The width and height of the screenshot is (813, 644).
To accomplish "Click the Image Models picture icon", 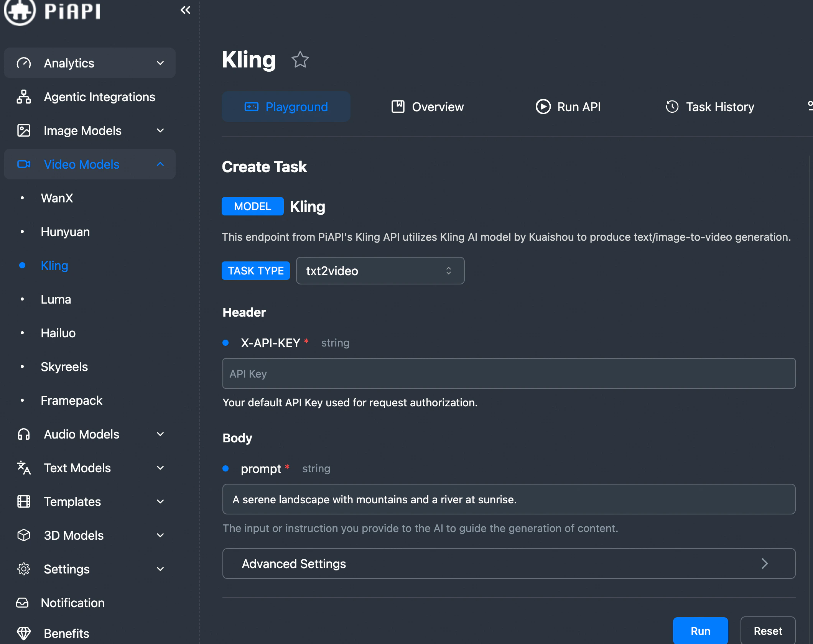I will click(x=24, y=130).
